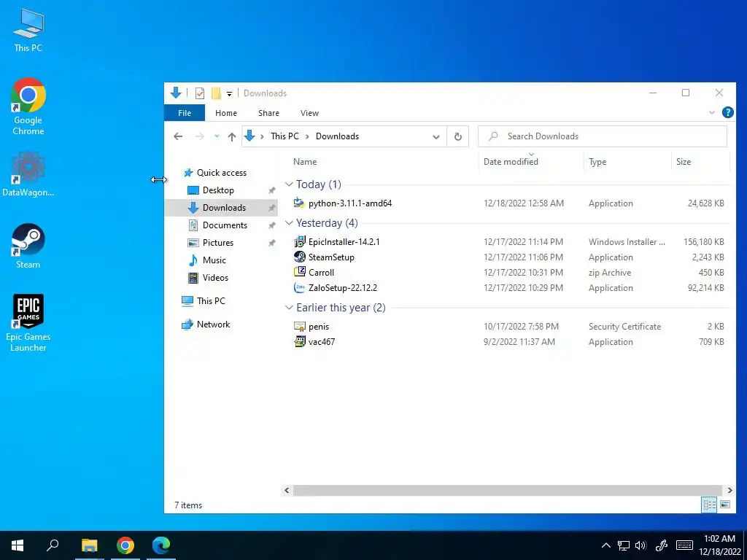The width and height of the screenshot is (747, 560).
Task: Collapse the Yesterday group
Action: point(289,223)
